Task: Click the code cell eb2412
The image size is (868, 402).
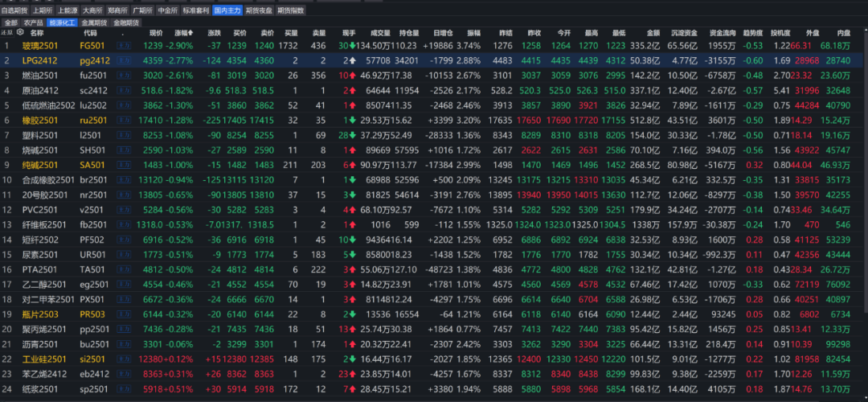Action: coord(95,375)
